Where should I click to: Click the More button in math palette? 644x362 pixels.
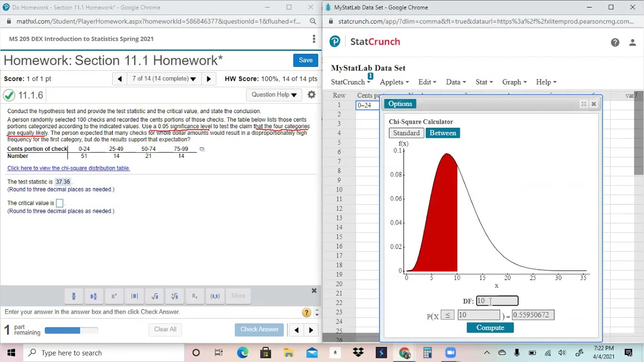point(238,296)
